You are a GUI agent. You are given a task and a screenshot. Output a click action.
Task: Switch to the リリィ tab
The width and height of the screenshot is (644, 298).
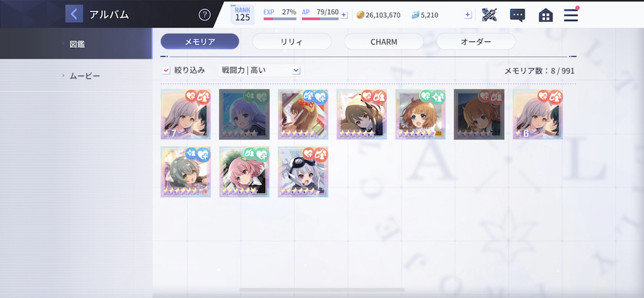292,41
